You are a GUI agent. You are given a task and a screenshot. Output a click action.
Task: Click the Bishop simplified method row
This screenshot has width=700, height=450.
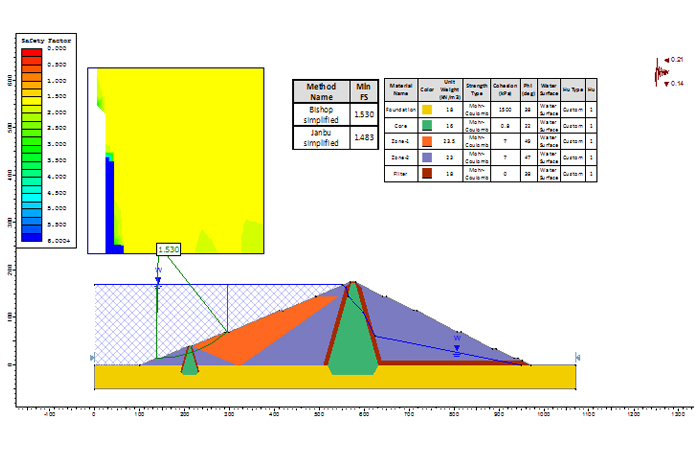click(x=325, y=115)
